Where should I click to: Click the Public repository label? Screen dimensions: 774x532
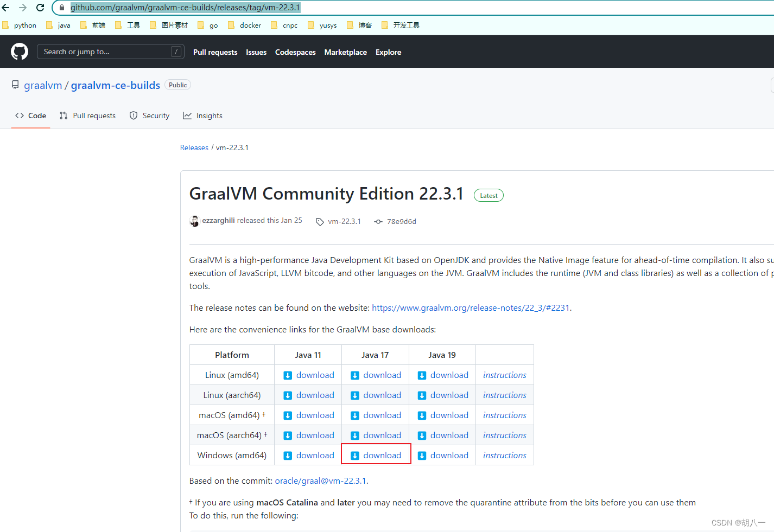[x=177, y=85]
